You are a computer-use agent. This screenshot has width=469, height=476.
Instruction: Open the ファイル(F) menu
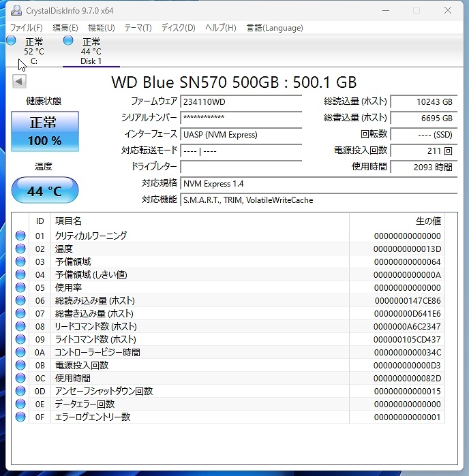click(x=26, y=28)
